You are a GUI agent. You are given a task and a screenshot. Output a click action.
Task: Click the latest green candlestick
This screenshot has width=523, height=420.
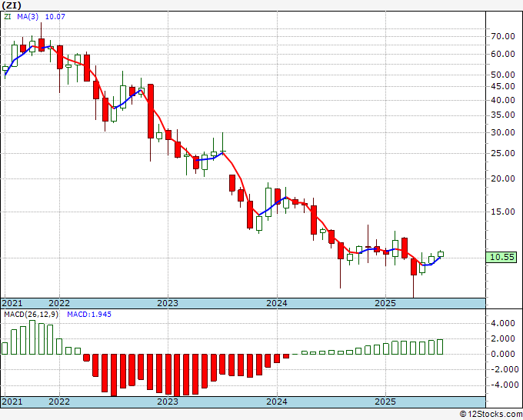(441, 254)
